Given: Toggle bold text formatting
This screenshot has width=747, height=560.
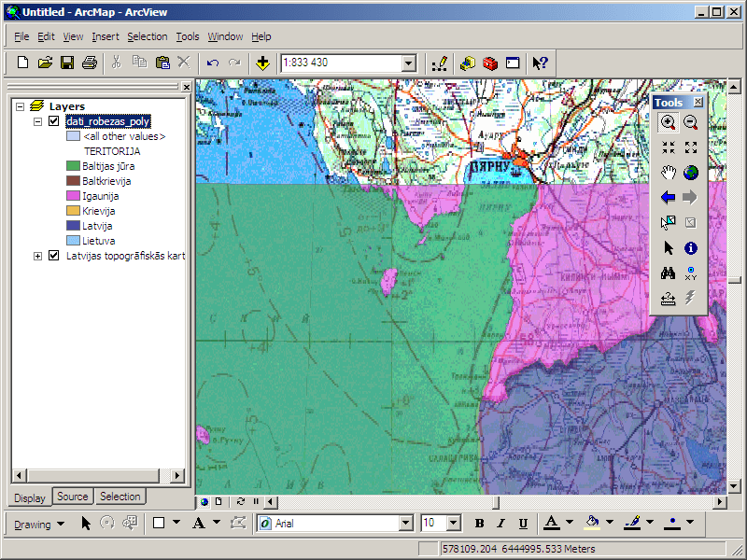Looking at the screenshot, I should pos(479,524).
